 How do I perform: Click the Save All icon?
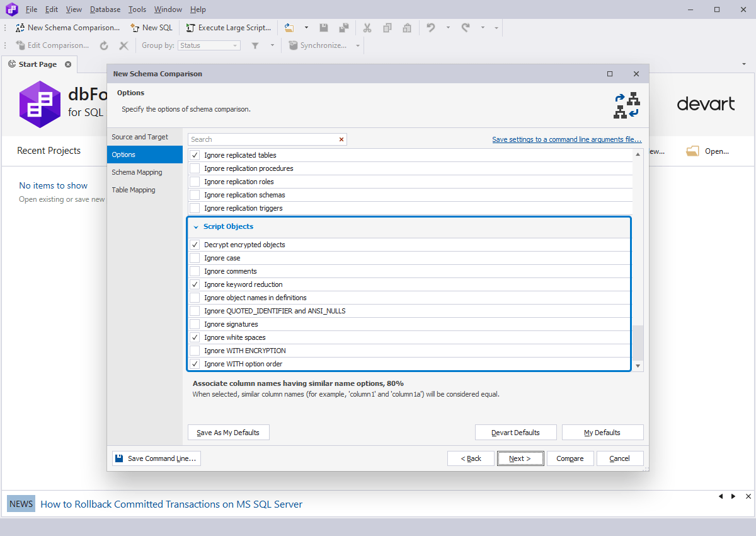[344, 28]
